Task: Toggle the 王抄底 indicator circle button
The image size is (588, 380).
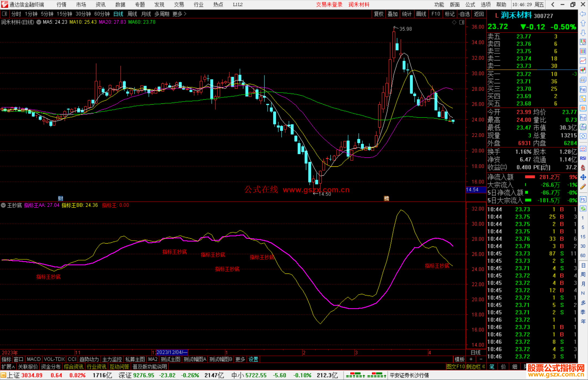Action: [4, 205]
